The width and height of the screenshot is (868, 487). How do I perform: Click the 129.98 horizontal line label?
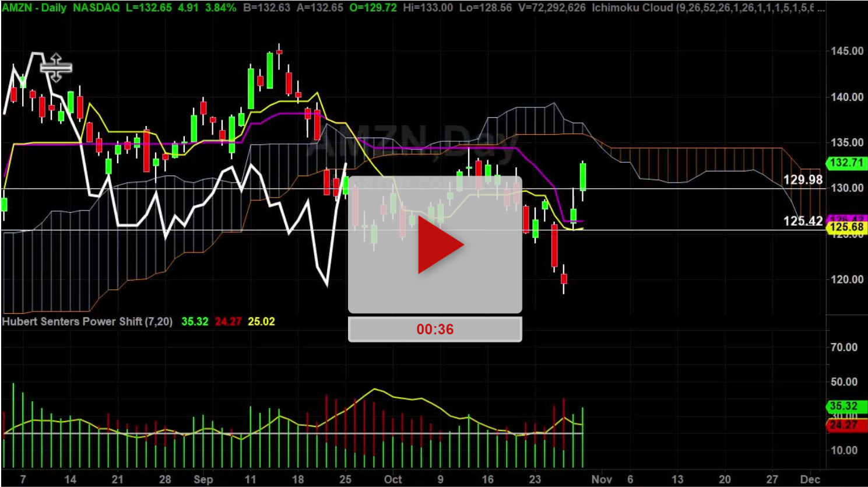[803, 180]
